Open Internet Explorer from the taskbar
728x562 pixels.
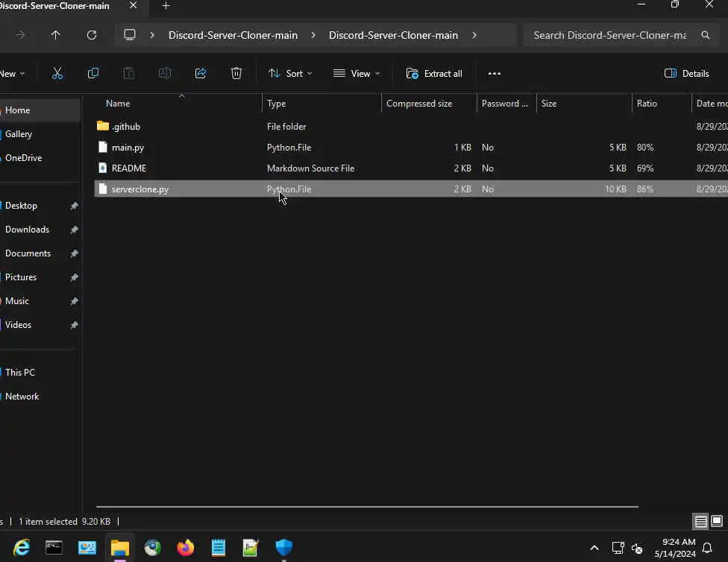(22, 548)
